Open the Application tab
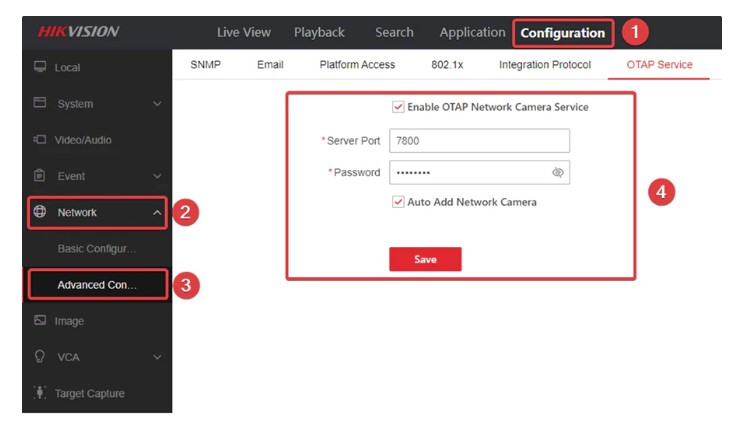Screen dimensions: 755x430 pos(472,32)
